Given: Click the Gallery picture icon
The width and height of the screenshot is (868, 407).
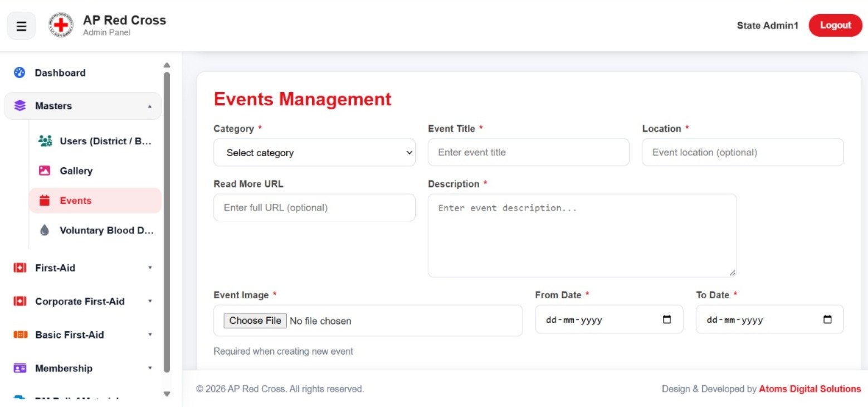Looking at the screenshot, I should coord(45,171).
